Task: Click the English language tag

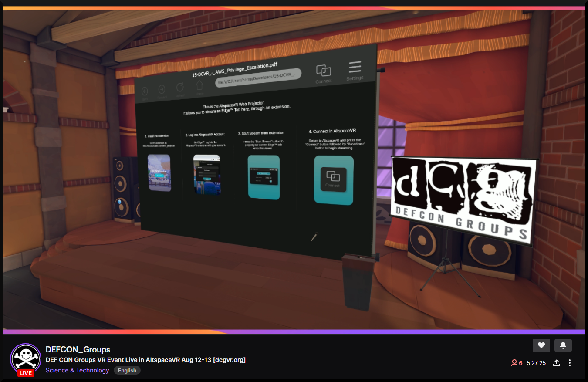Action: click(127, 371)
